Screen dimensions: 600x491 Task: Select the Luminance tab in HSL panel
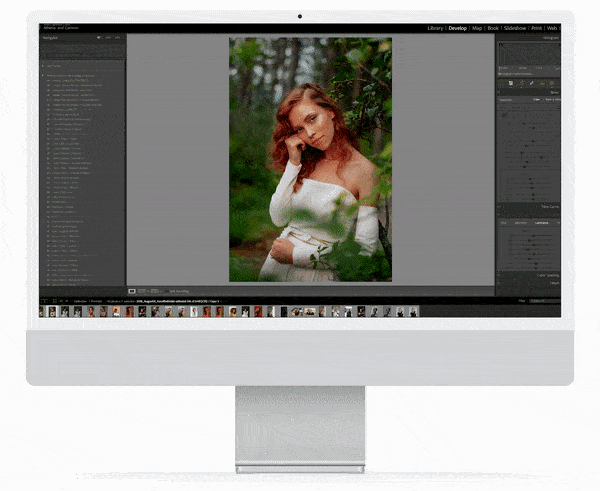(x=541, y=223)
